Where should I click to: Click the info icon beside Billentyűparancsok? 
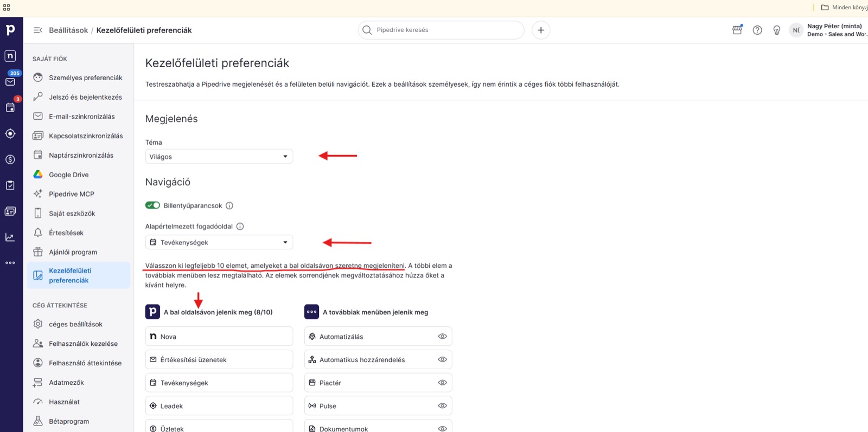coord(229,205)
